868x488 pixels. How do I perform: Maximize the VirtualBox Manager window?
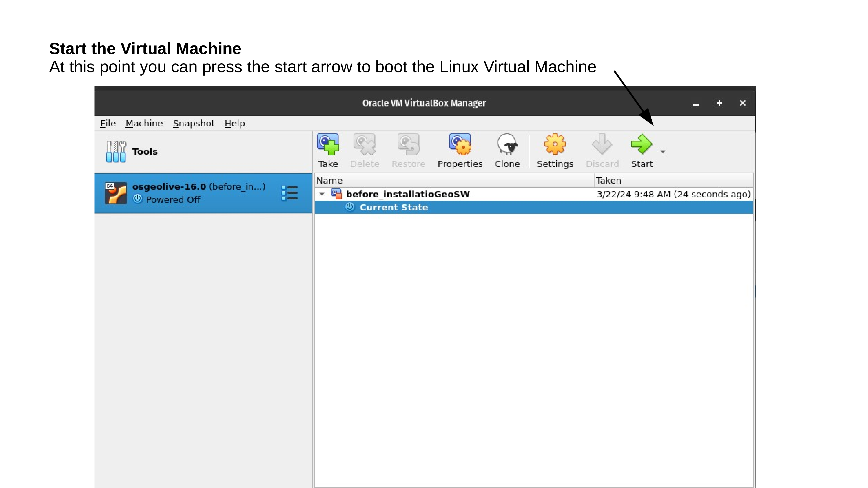(x=719, y=103)
